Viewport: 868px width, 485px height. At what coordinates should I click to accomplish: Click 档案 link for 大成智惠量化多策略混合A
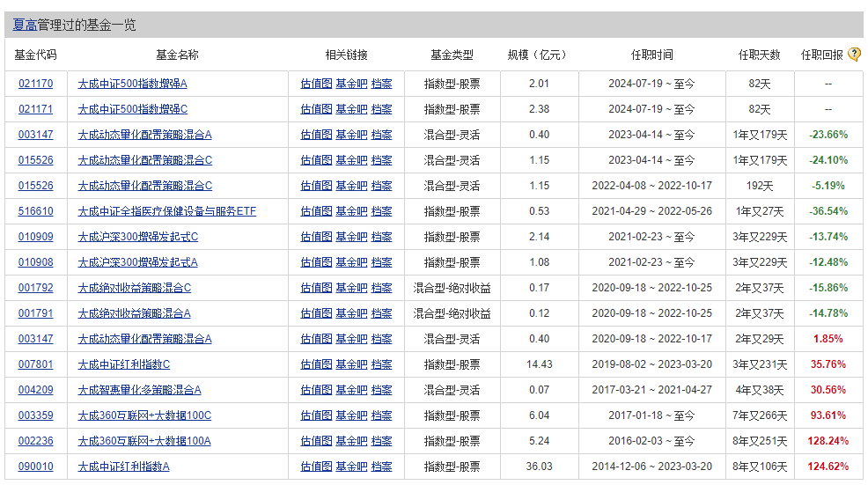coord(381,390)
